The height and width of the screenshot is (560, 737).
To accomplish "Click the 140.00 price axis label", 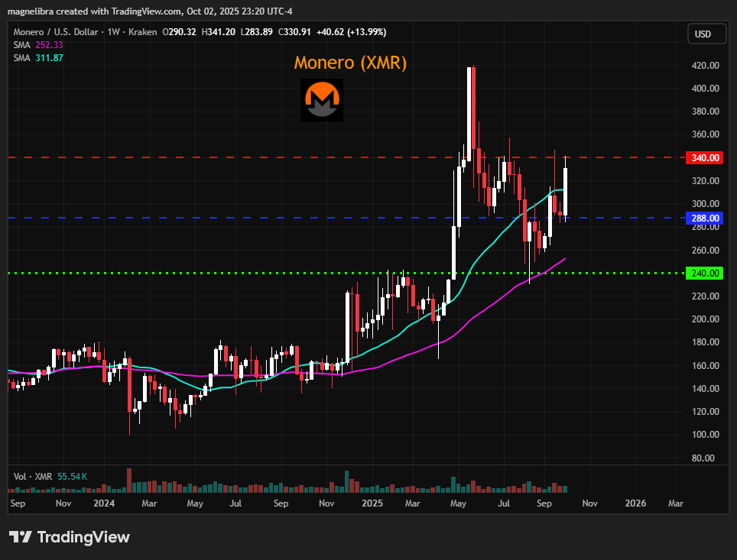I will pyautogui.click(x=705, y=389).
